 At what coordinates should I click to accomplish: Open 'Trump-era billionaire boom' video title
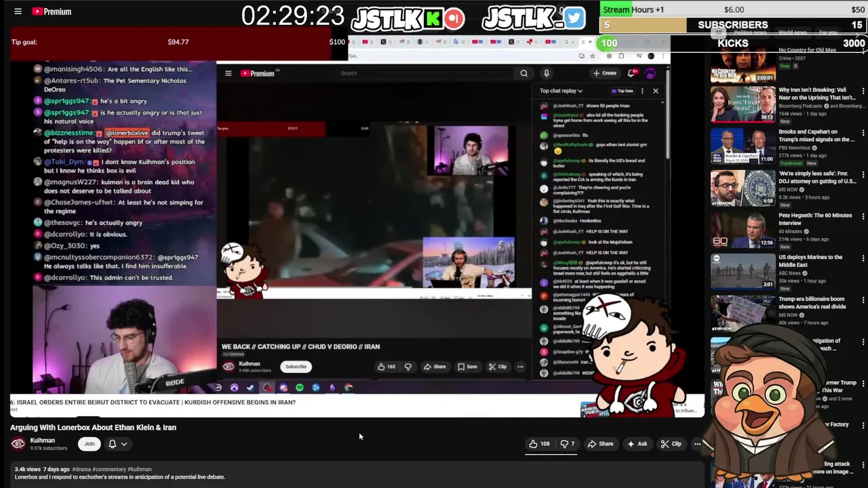(x=812, y=303)
